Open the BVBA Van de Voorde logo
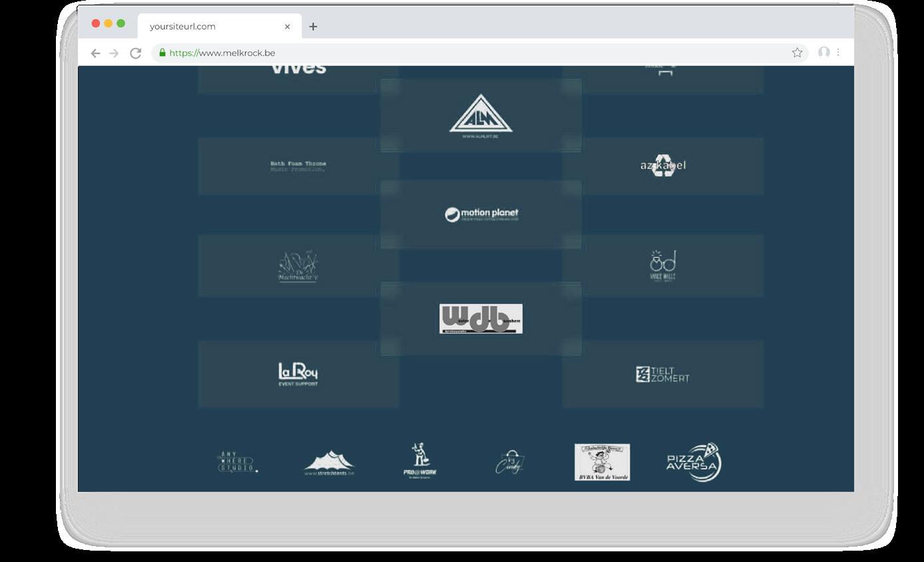924x562 pixels. pyautogui.click(x=602, y=462)
